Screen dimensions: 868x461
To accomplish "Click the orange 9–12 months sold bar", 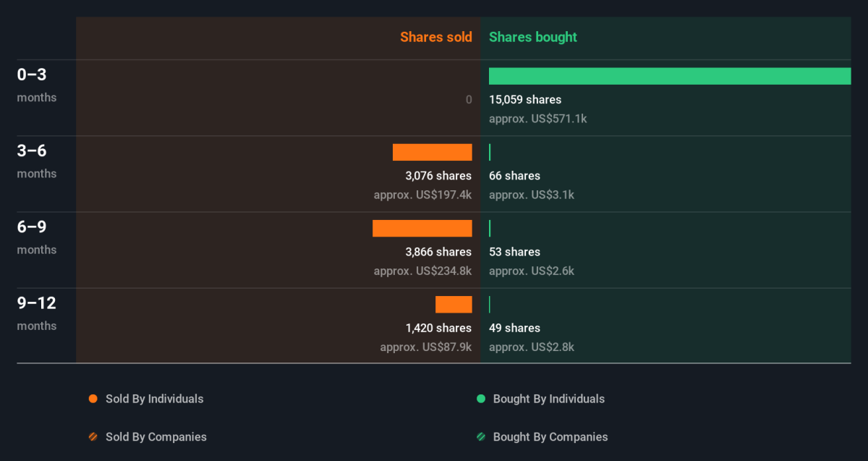I will click(454, 305).
